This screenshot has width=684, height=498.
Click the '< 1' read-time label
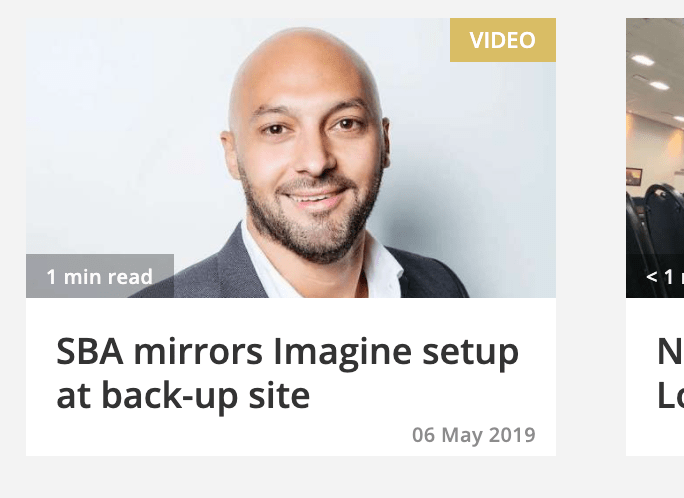coord(665,276)
